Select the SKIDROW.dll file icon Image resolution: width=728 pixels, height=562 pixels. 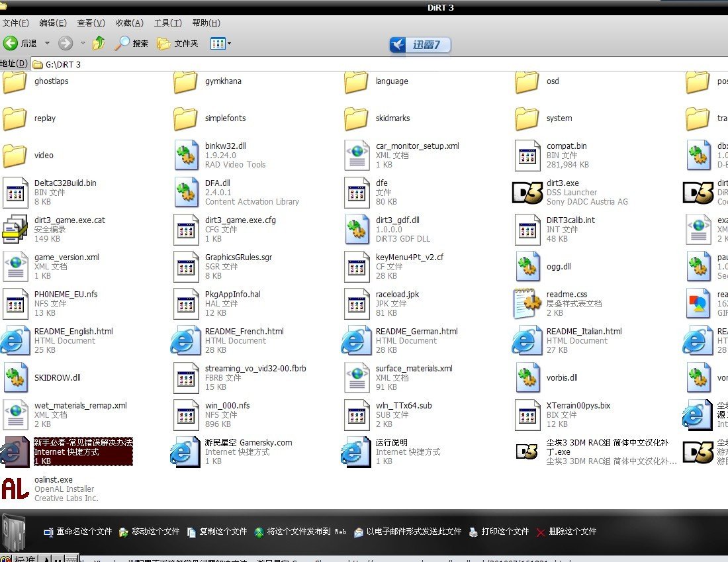pos(15,378)
